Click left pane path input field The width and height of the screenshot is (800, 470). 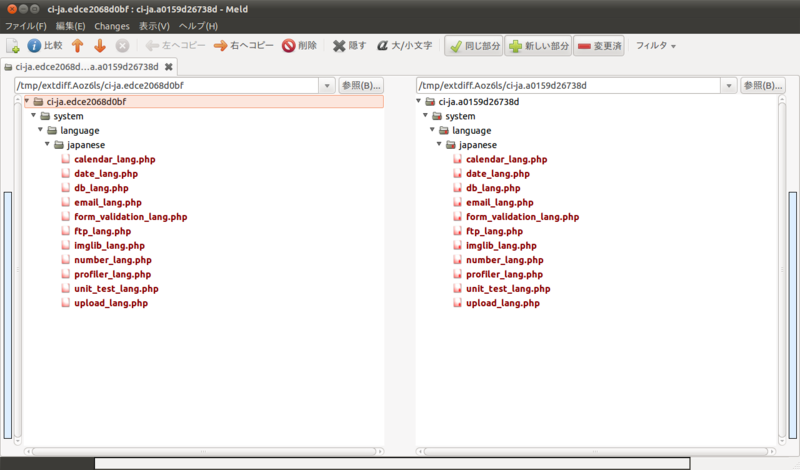[167, 86]
